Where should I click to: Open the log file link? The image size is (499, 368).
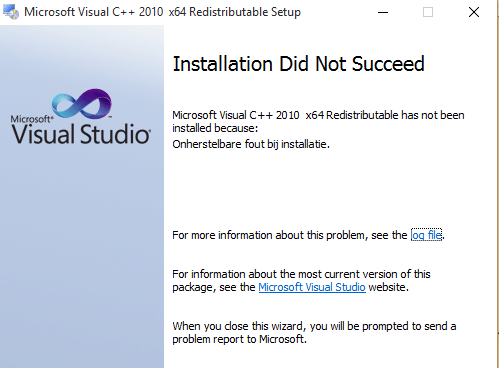[426, 235]
